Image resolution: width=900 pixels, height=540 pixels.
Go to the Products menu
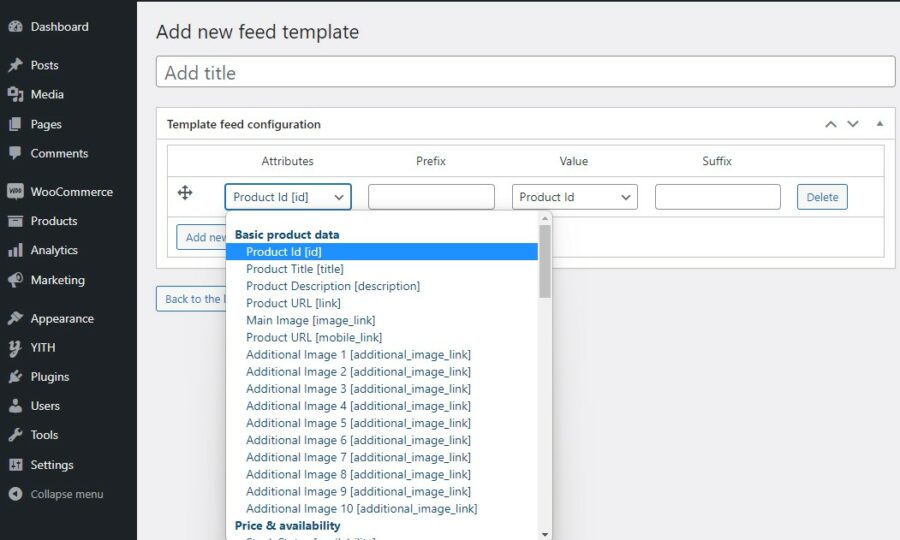[54, 221]
